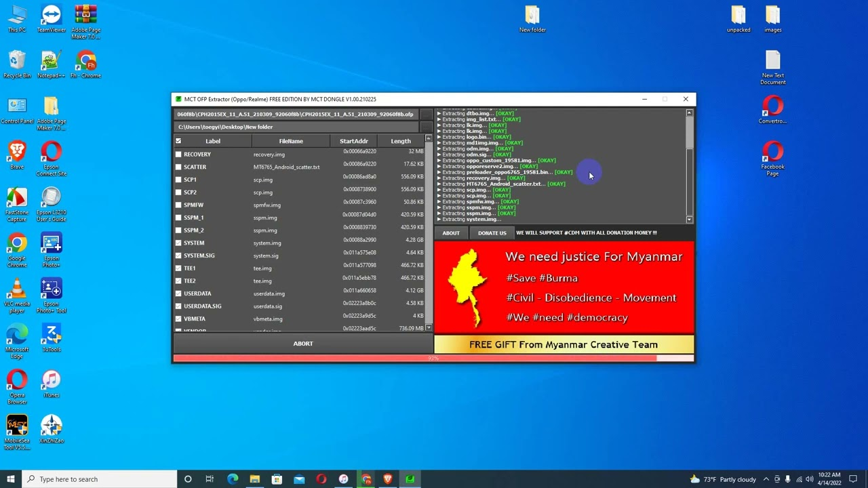Open Epson Photo+ desktop icon

(x=52, y=250)
